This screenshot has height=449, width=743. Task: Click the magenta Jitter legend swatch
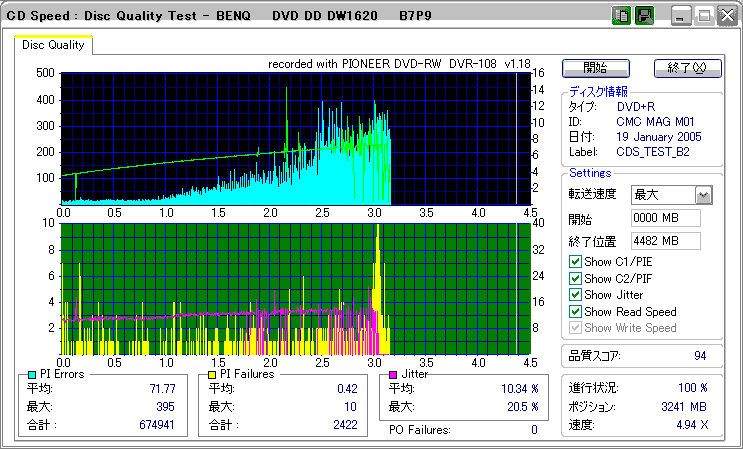click(393, 374)
